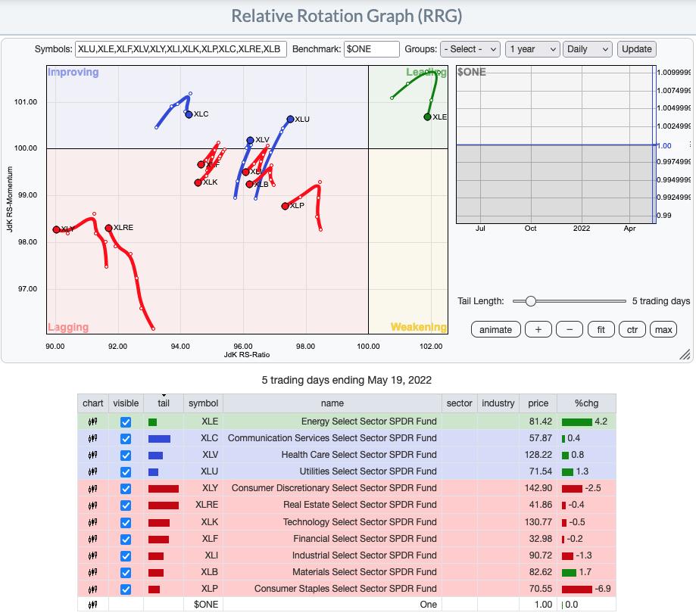The image size is (696, 616).
Task: Open the Groups select dropdown
Action: pos(470,49)
